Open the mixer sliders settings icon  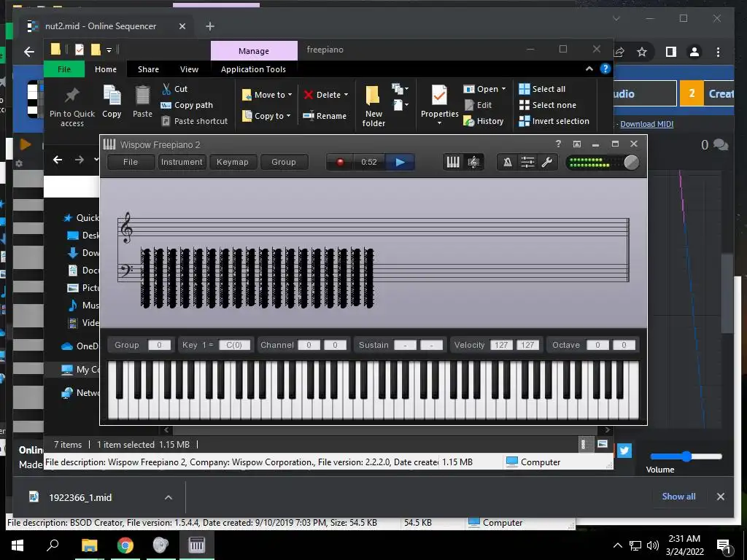point(527,163)
